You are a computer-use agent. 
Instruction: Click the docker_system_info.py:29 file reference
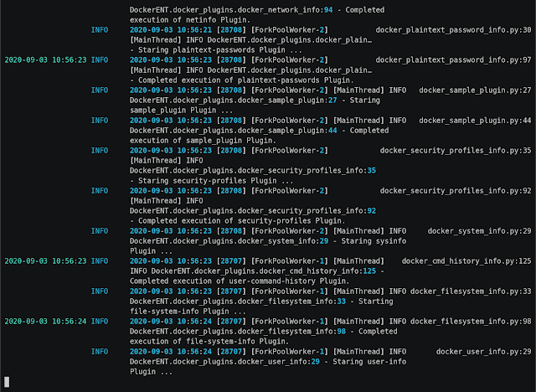479,230
